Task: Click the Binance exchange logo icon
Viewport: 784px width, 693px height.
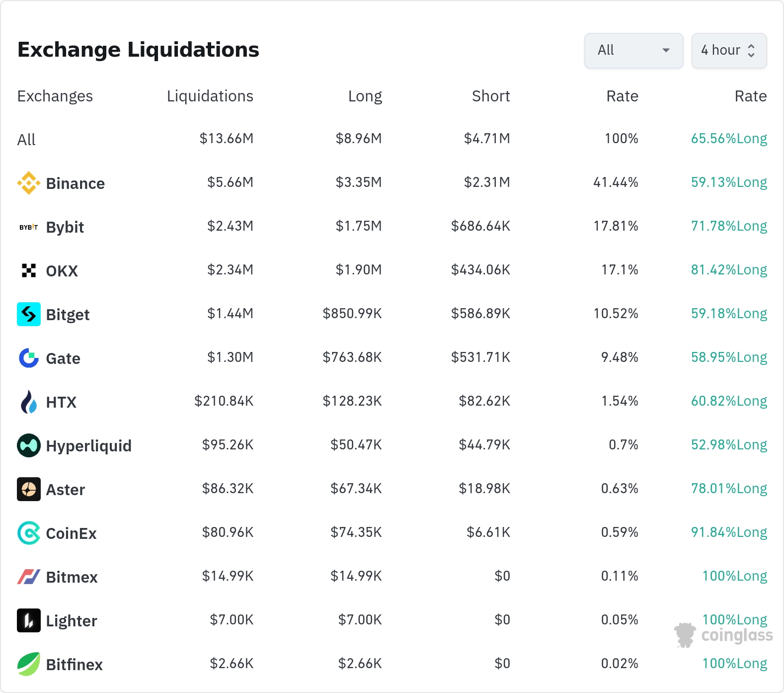Action: point(29,183)
